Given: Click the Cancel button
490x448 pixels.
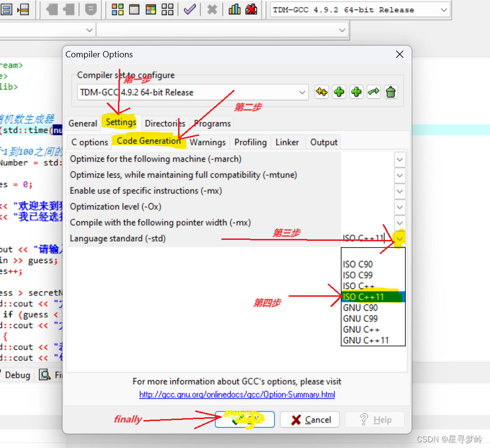Looking at the screenshot, I should (x=309, y=419).
